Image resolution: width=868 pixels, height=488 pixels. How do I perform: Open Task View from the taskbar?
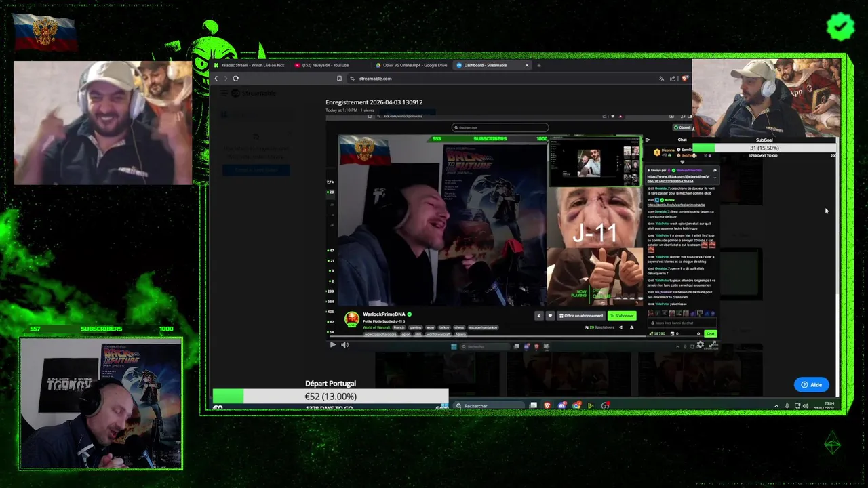(533, 405)
